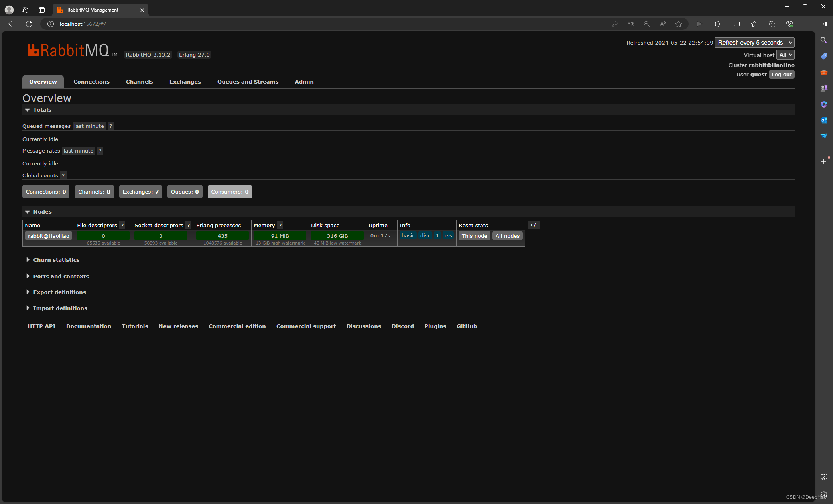This screenshot has width=833, height=504.
Task: Switch to the Admin tab
Action: click(x=304, y=82)
